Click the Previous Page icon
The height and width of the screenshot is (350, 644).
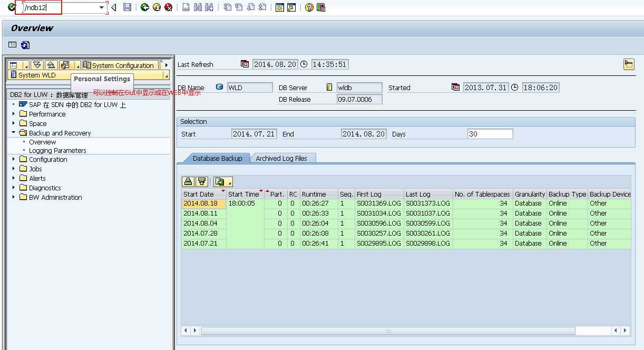click(239, 7)
